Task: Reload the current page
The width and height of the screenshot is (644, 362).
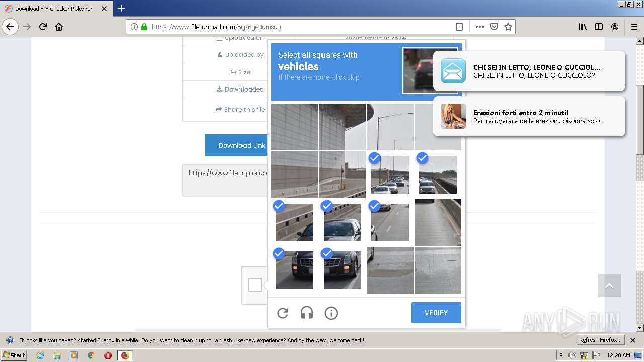Action: click(x=43, y=27)
